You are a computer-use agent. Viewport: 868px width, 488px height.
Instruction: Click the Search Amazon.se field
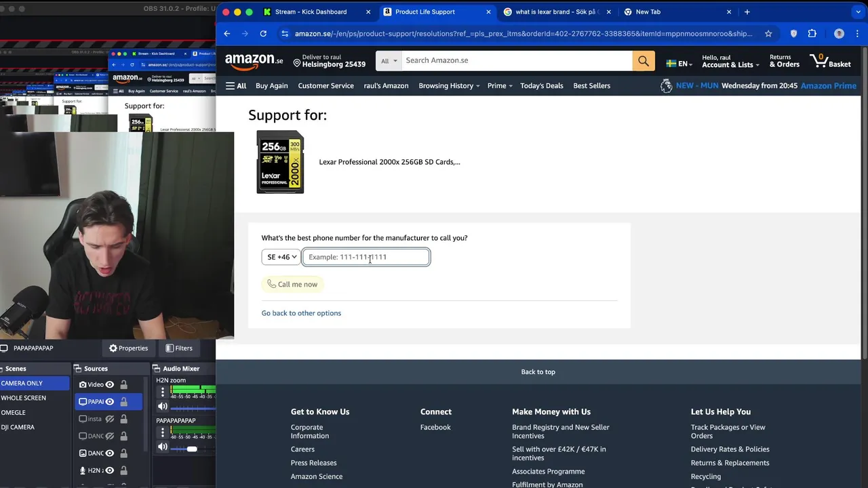(517, 60)
